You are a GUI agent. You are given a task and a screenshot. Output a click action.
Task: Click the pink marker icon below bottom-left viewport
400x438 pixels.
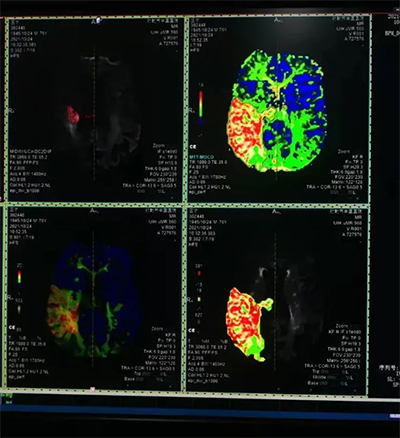click(93, 389)
